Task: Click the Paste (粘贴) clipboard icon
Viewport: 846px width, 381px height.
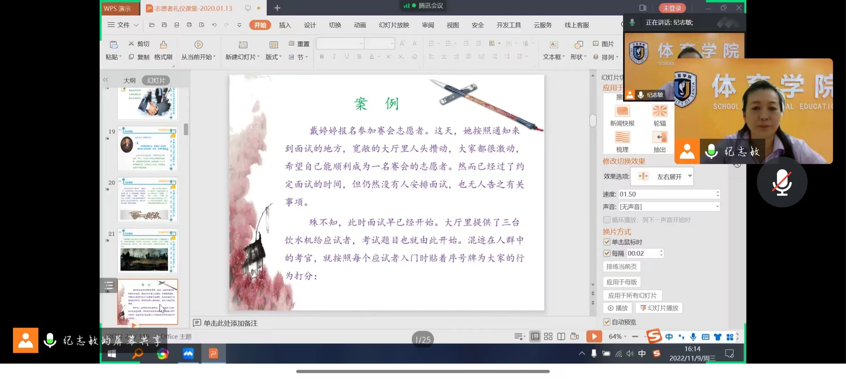Action: point(113,45)
